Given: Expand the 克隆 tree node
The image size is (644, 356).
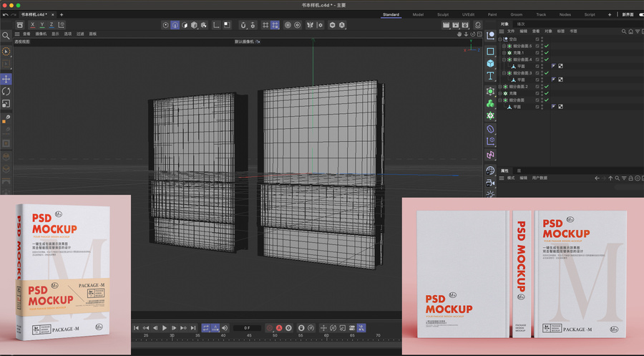Looking at the screenshot, I should [x=500, y=93].
